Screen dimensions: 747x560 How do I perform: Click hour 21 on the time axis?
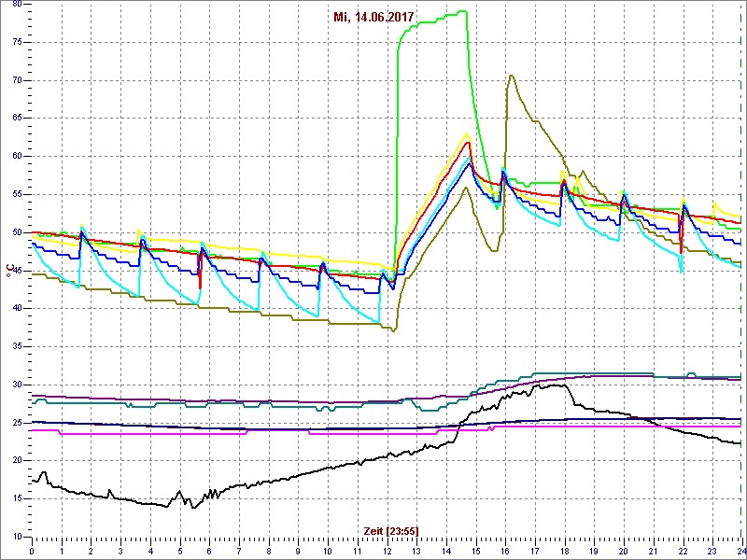(x=653, y=551)
